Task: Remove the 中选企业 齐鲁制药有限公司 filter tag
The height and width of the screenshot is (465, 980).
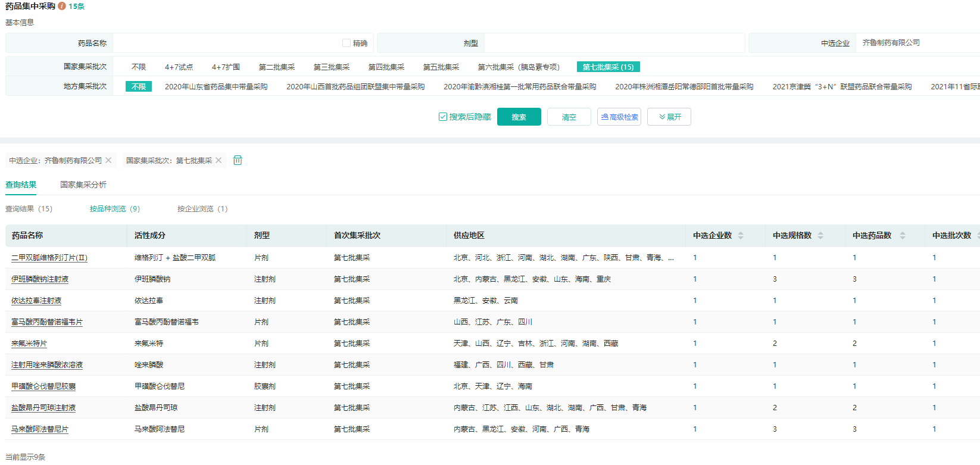Action: point(108,160)
